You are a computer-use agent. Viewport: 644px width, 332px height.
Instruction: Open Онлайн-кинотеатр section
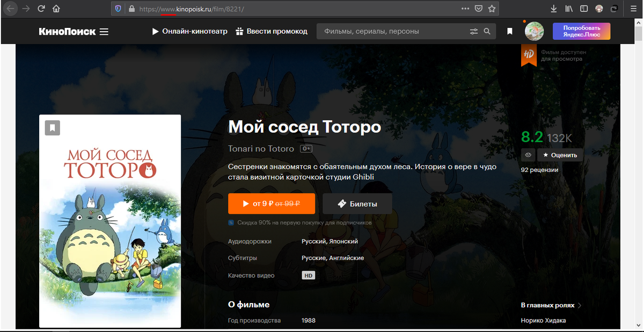tap(190, 31)
